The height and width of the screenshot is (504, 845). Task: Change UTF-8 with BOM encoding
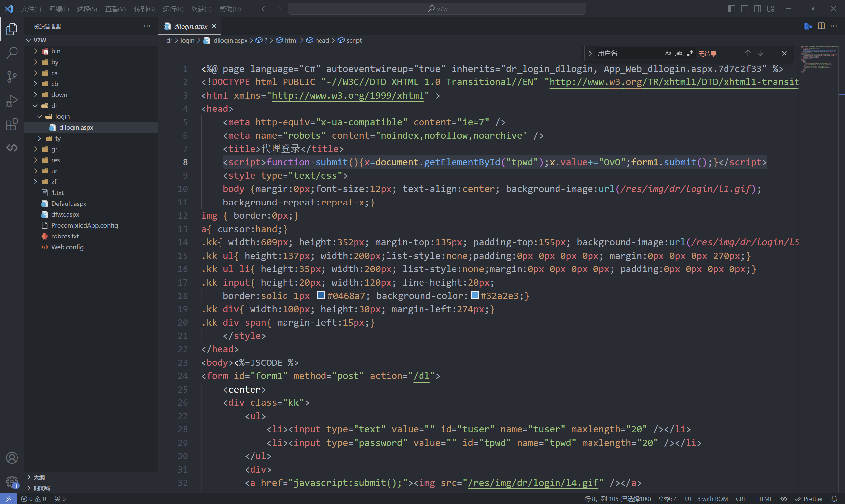(706, 499)
